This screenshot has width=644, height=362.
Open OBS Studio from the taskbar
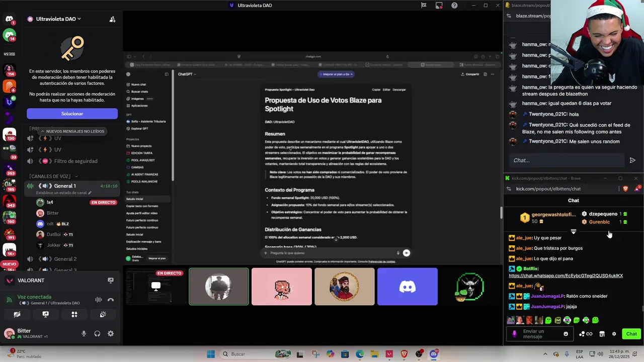(x=419, y=354)
